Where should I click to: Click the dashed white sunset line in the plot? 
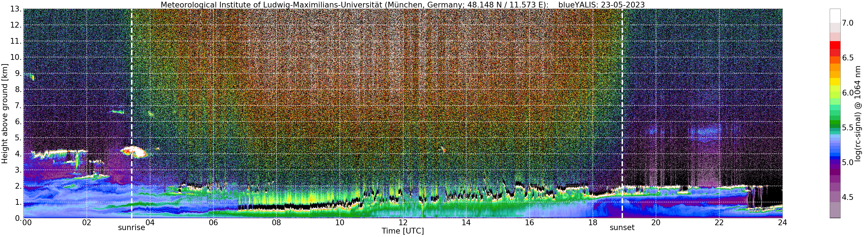click(622, 113)
